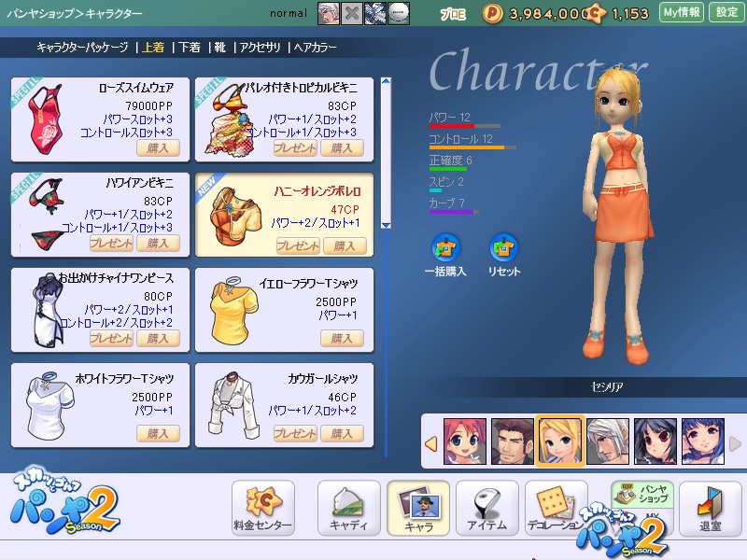
Task: Open the My情報 panel
Action: [681, 12]
